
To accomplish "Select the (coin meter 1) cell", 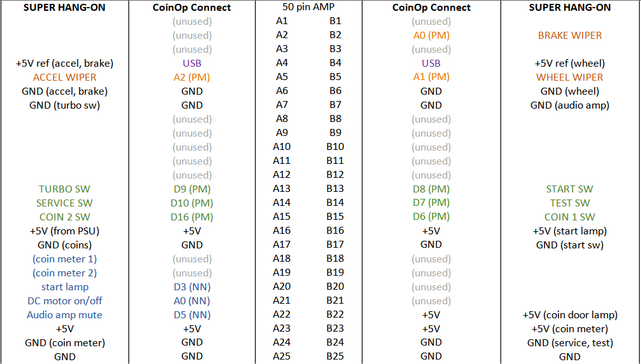I will coord(64,259).
